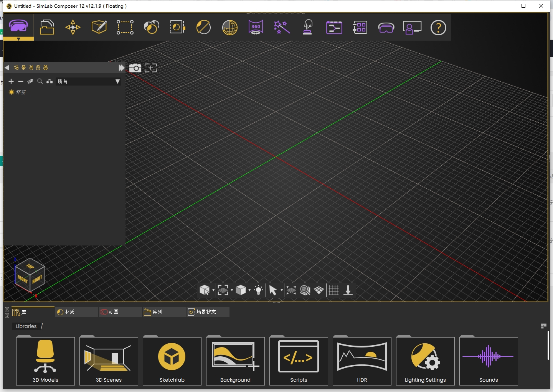The height and width of the screenshot is (392, 553).
Task: Click the globe environment icon
Action: click(x=229, y=27)
